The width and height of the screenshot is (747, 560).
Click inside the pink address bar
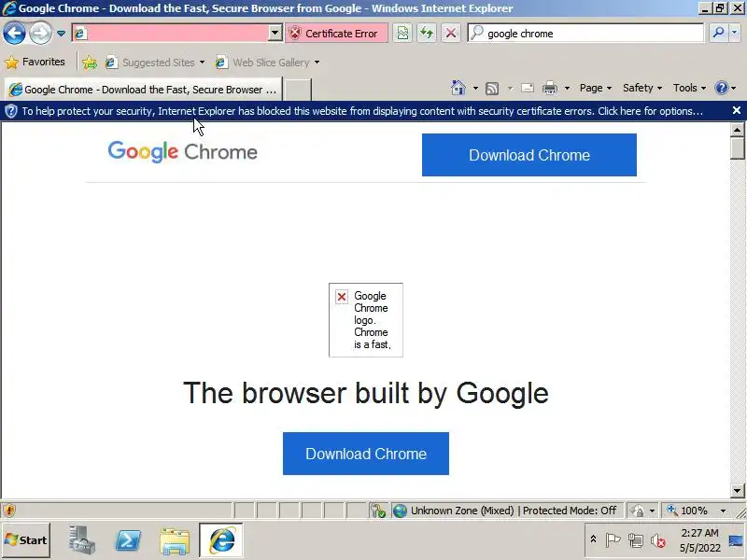(177, 33)
